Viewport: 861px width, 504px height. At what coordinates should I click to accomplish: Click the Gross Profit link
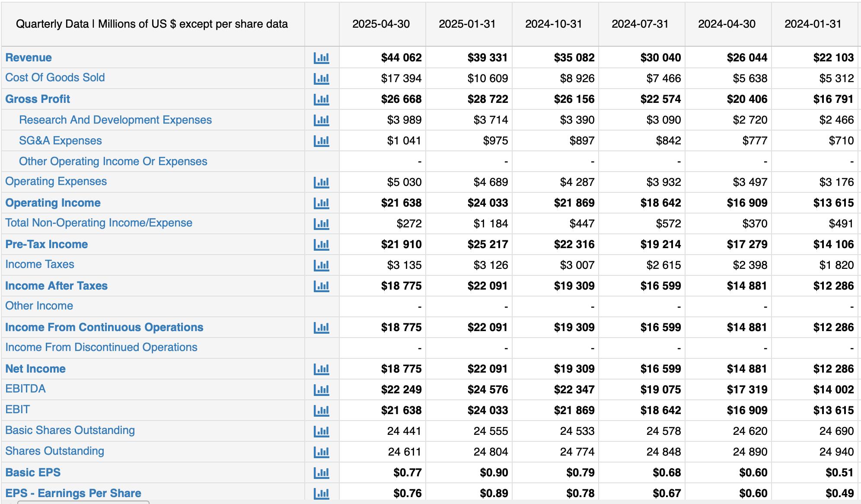[x=38, y=99]
